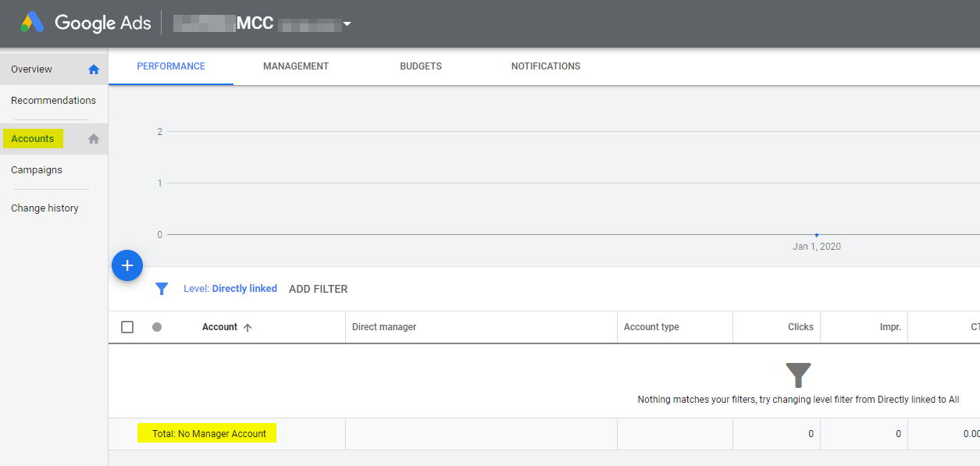Click the blue filter funnel icon
980x466 pixels.
pos(162,289)
